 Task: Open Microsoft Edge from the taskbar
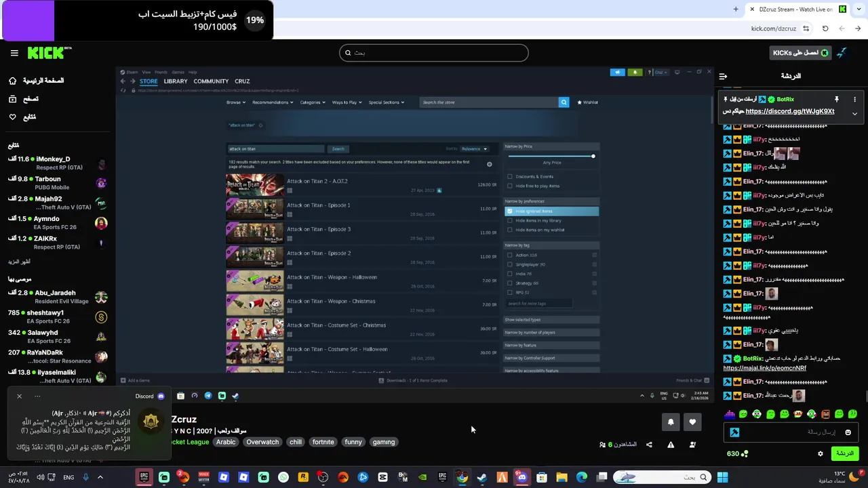pyautogui.click(x=582, y=477)
